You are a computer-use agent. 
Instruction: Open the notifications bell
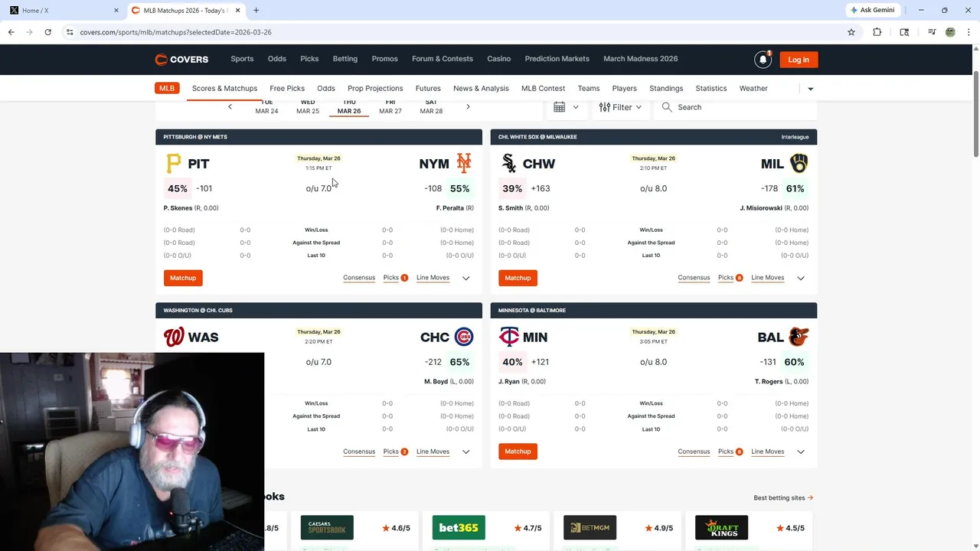click(763, 60)
